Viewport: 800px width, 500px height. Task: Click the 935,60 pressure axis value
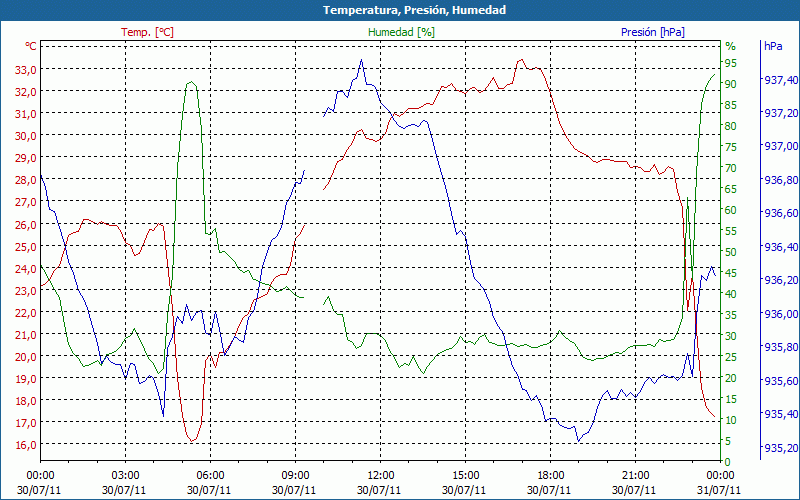(x=781, y=381)
